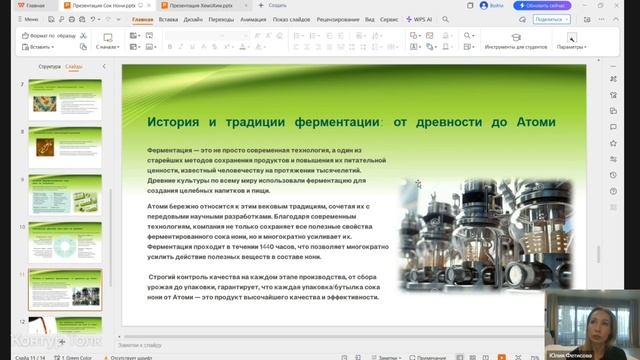
Task: Open the 'Показ слайдов' ribbon tab
Action: tap(291, 19)
